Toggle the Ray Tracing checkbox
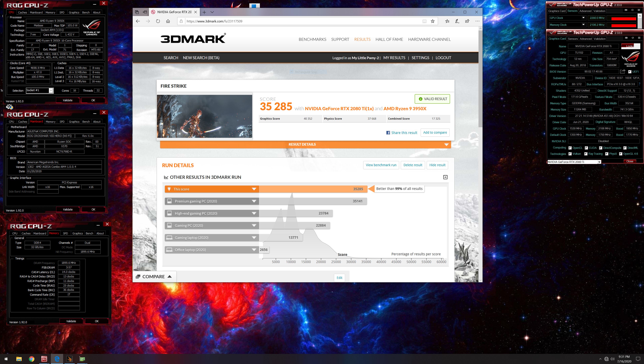644x364 pixels. 586,154
